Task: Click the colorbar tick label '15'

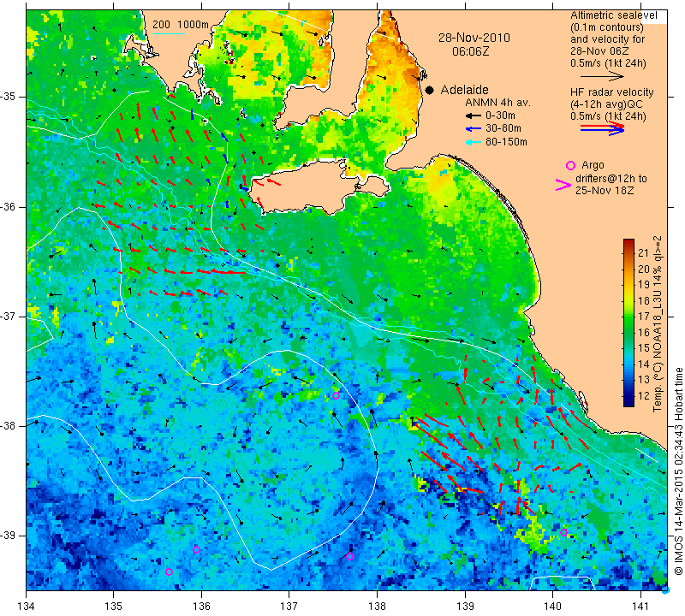Action: pyautogui.click(x=644, y=348)
